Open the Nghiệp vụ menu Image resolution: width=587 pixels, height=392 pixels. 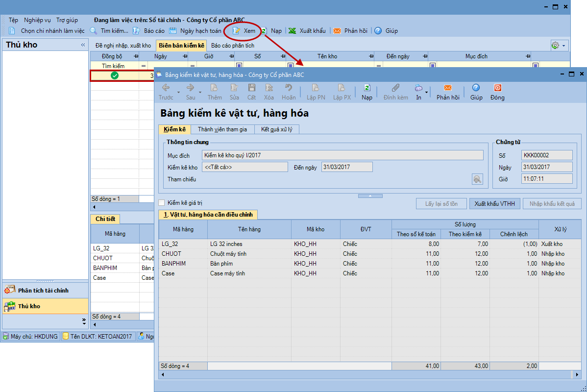(x=37, y=20)
